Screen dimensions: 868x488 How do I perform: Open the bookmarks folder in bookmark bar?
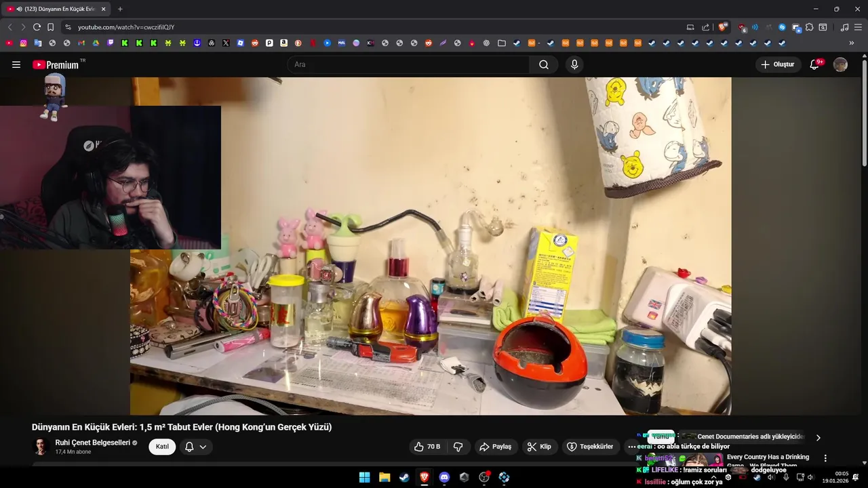502,43
